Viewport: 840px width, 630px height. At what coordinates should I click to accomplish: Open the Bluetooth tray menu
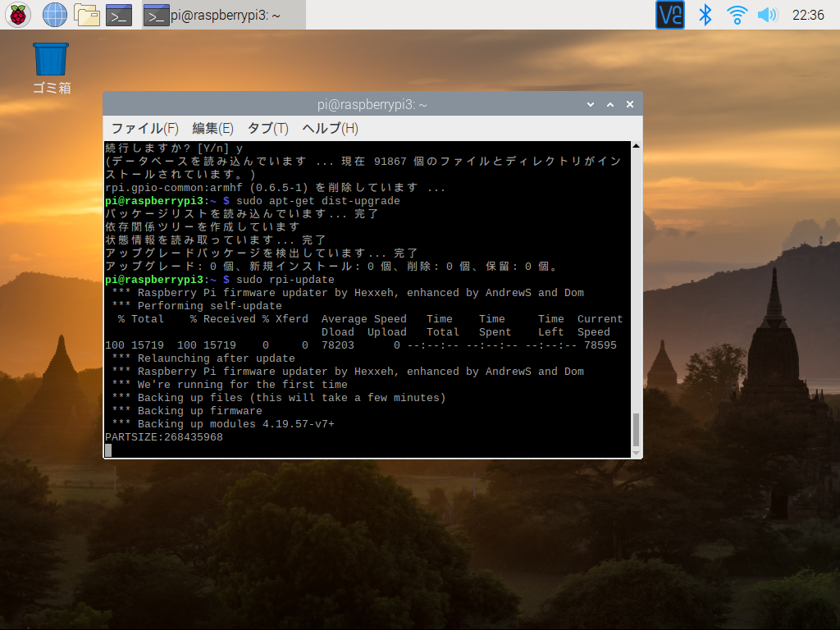click(x=705, y=15)
